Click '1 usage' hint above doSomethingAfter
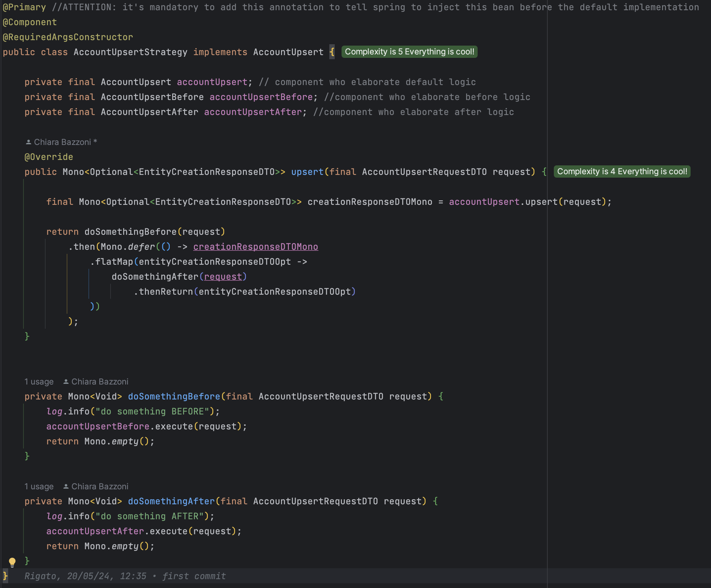The image size is (711, 588). pos(39,486)
